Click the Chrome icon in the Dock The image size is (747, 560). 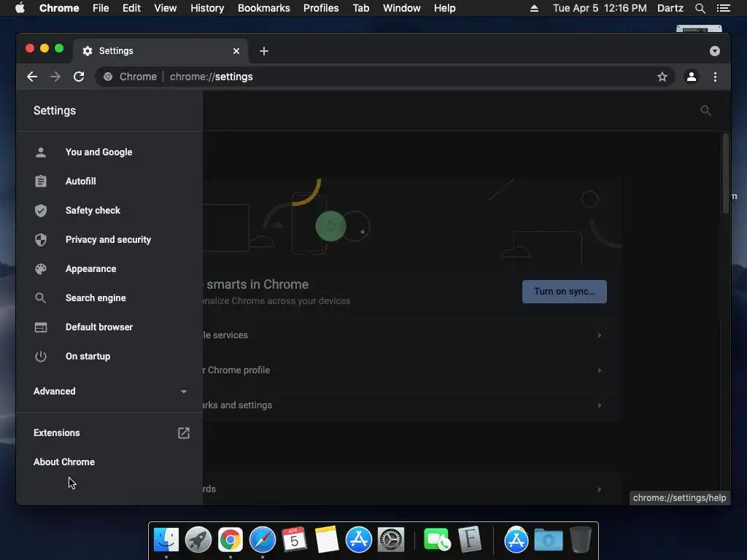point(230,540)
